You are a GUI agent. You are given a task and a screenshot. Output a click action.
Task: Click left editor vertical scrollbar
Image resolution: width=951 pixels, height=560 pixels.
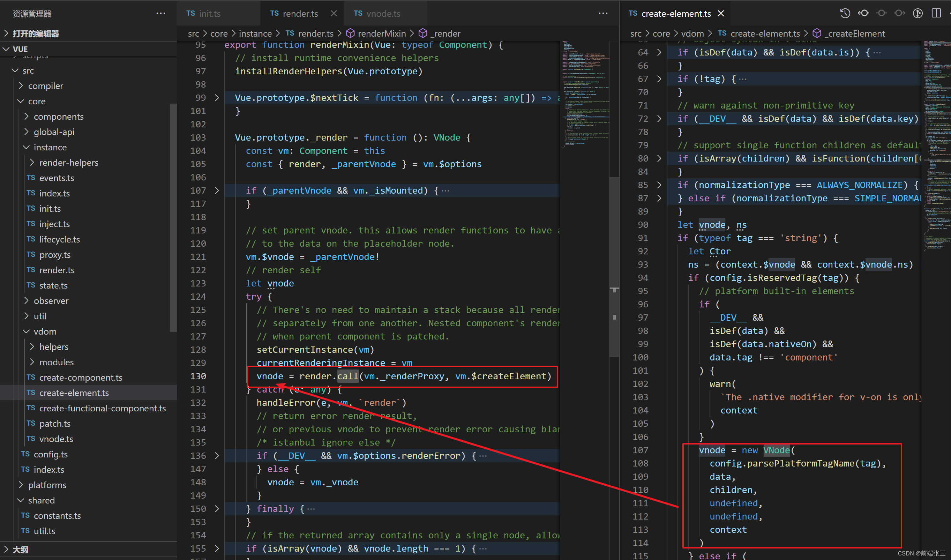pyautogui.click(x=614, y=267)
